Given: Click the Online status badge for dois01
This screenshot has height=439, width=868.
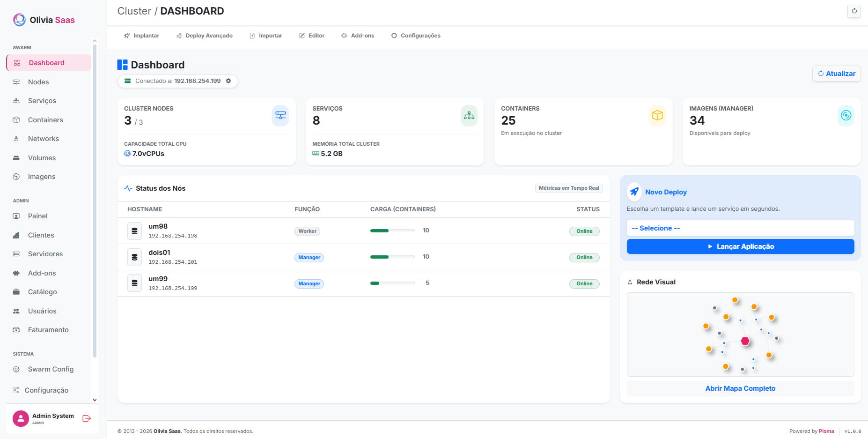Looking at the screenshot, I should click(x=584, y=257).
